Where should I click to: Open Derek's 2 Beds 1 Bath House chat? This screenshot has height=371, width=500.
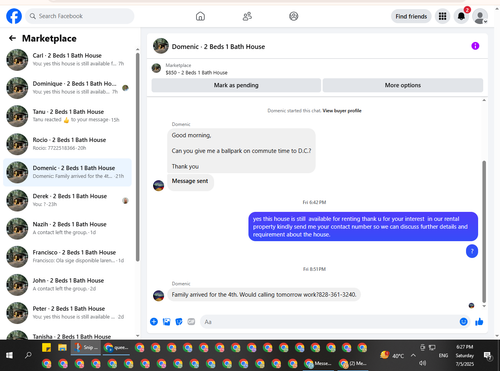pos(68,200)
